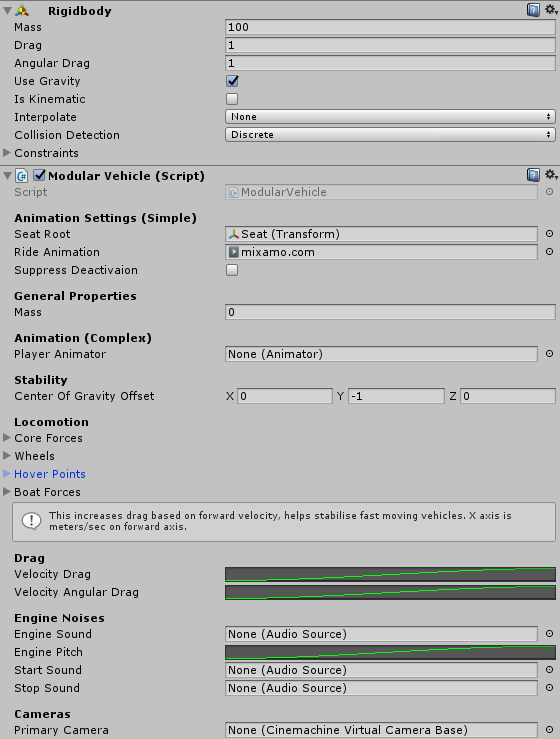
Task: Collapse the Modular Vehicle component foldout
Action: point(7,176)
